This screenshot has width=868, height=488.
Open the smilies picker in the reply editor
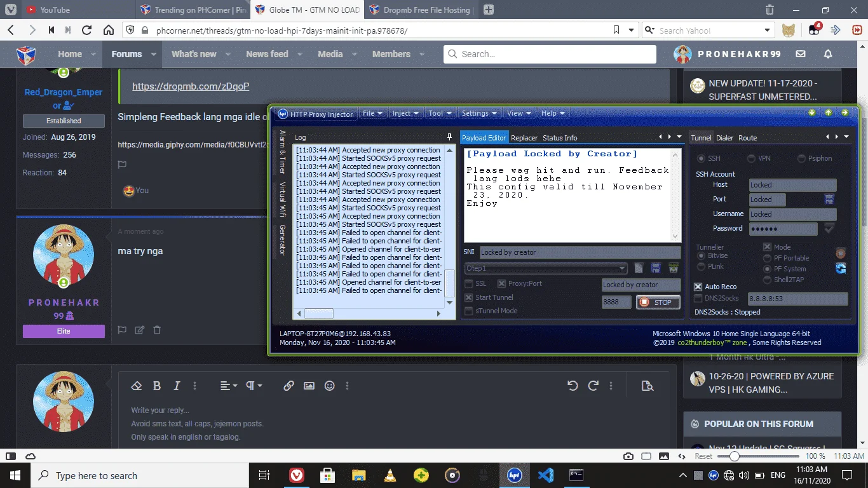(329, 386)
